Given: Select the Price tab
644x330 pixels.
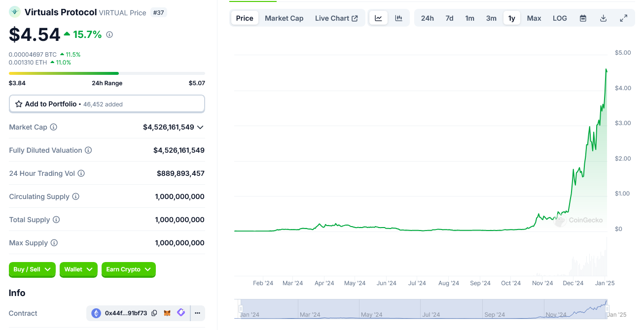Looking at the screenshot, I should pos(245,18).
